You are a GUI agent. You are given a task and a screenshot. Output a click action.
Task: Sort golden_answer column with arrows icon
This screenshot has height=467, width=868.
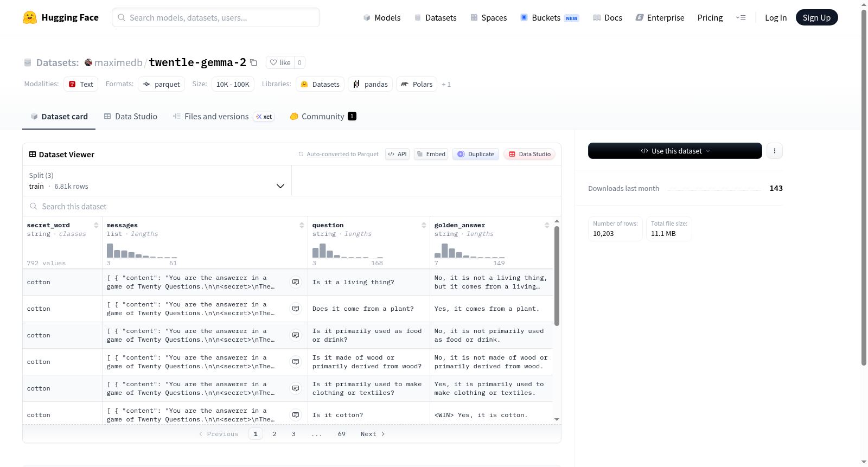(x=547, y=225)
